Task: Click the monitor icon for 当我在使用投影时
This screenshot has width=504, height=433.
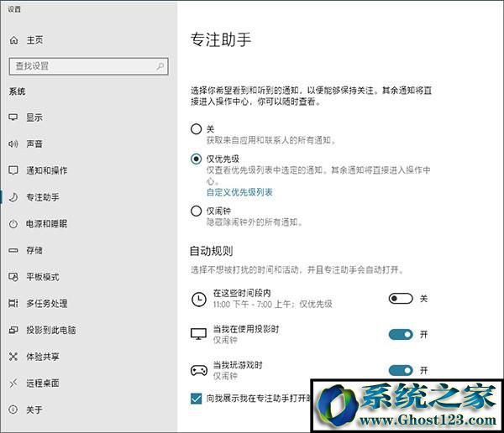Action: 198,334
